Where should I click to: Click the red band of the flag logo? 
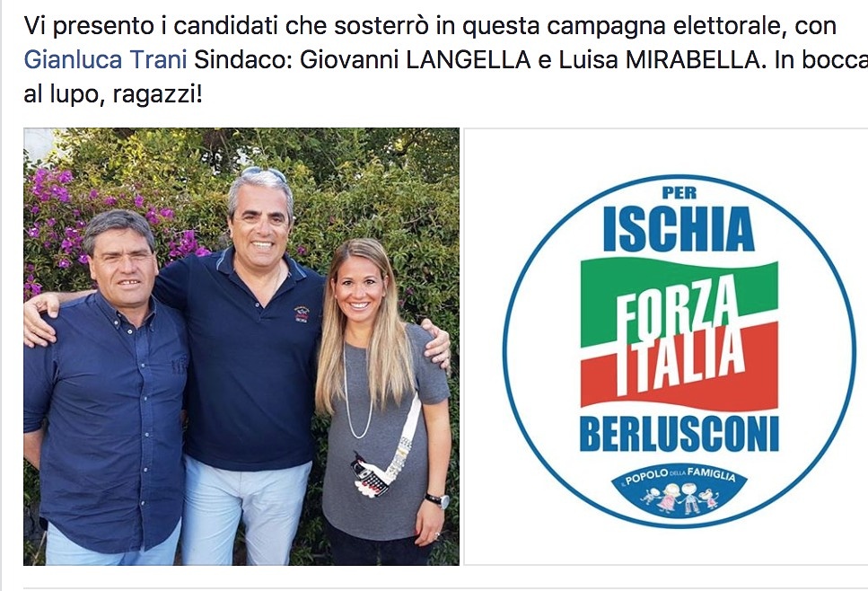(679, 371)
